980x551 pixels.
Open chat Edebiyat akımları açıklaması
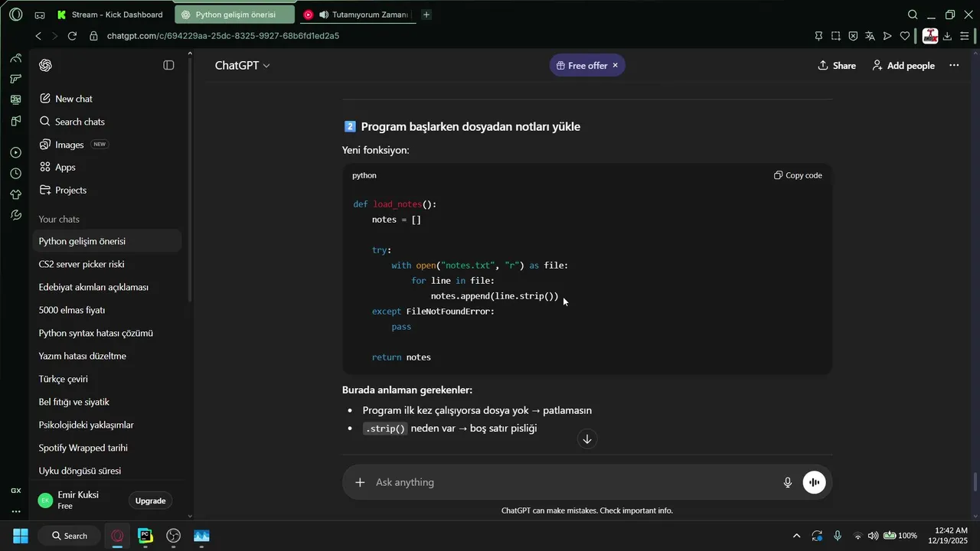[108, 287]
